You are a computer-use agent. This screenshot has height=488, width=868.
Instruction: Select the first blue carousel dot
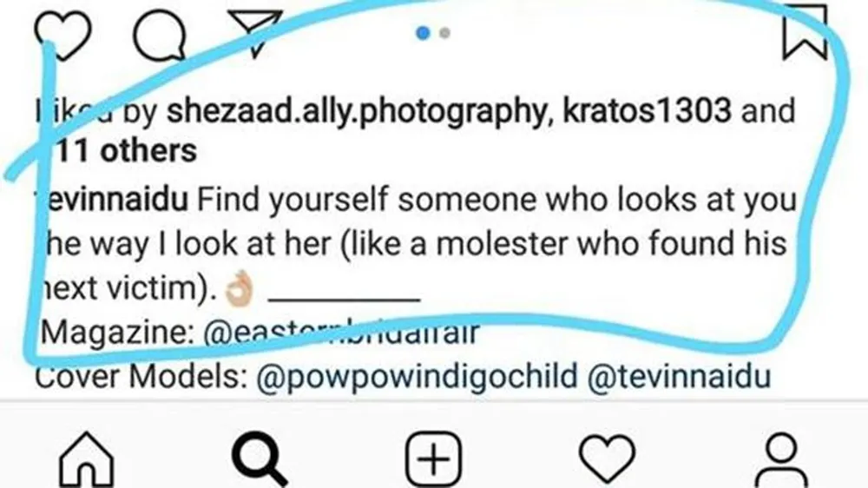[x=423, y=33]
